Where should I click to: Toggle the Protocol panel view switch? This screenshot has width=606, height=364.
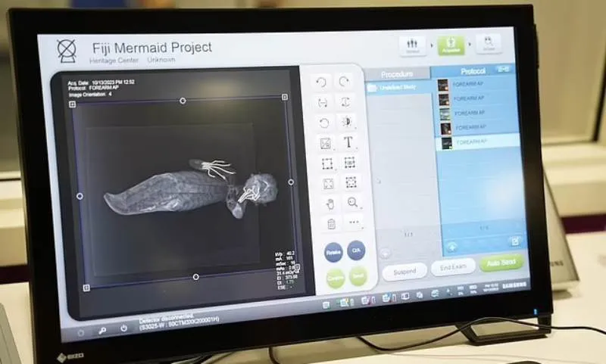click(503, 69)
